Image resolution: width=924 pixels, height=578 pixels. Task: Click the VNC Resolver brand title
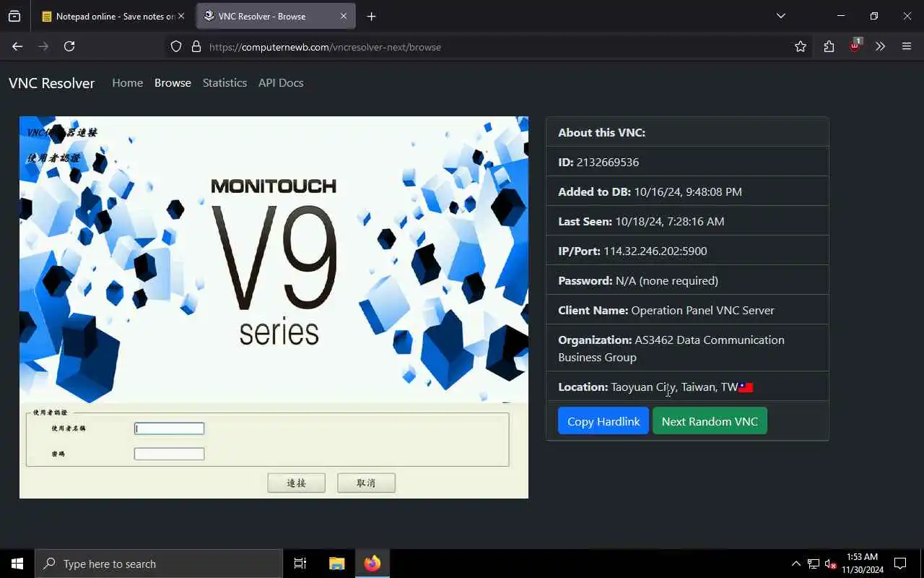[52, 82]
